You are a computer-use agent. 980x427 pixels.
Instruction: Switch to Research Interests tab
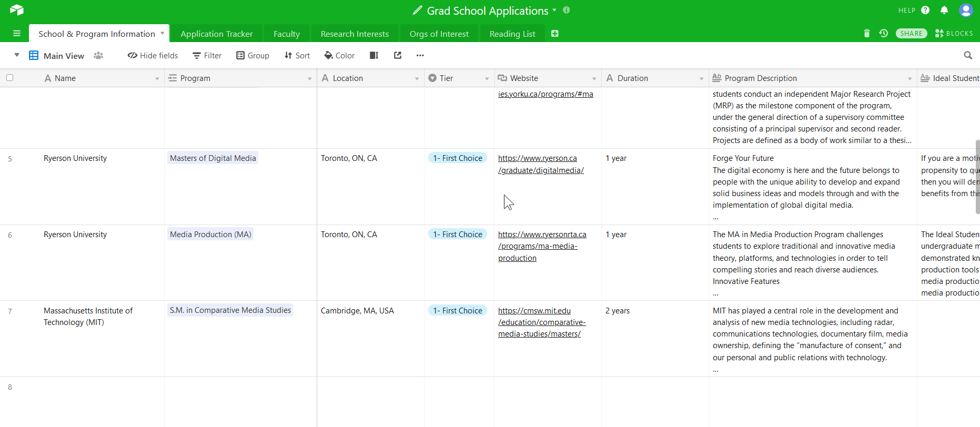click(x=355, y=34)
